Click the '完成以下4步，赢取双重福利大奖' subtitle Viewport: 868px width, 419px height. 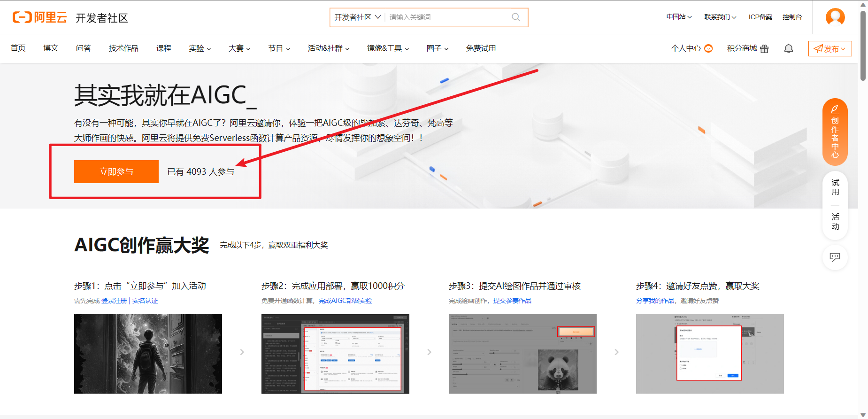coord(274,245)
